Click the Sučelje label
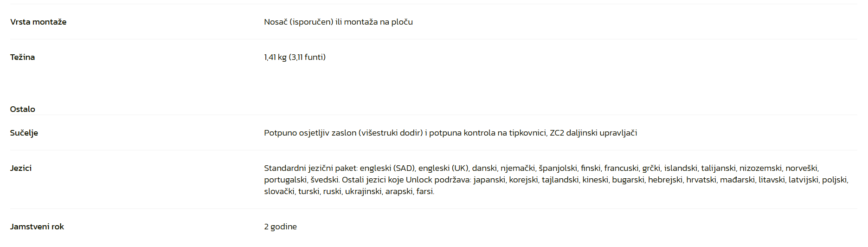 tap(24, 133)
